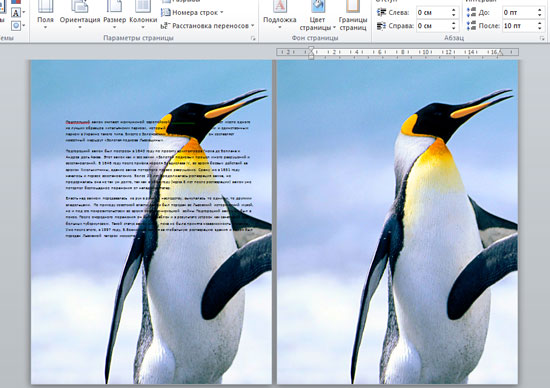Click the third paragraph on left page

159,217
